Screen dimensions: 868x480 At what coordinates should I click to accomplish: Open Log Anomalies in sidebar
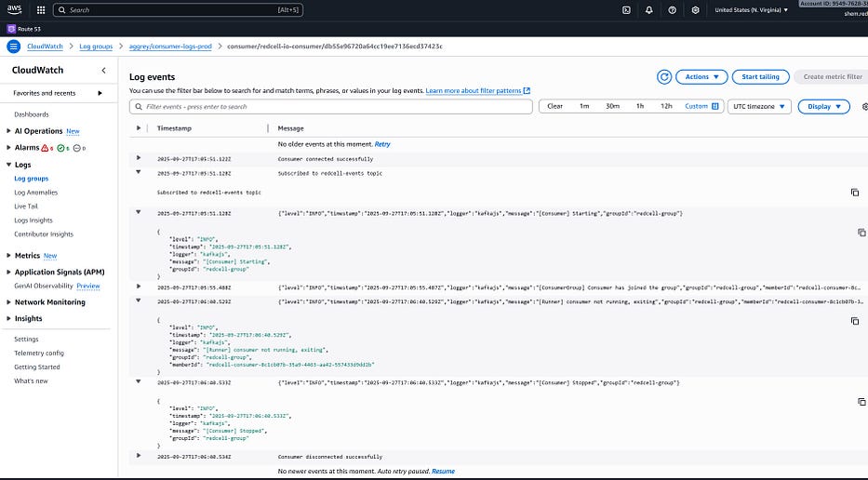click(x=36, y=193)
